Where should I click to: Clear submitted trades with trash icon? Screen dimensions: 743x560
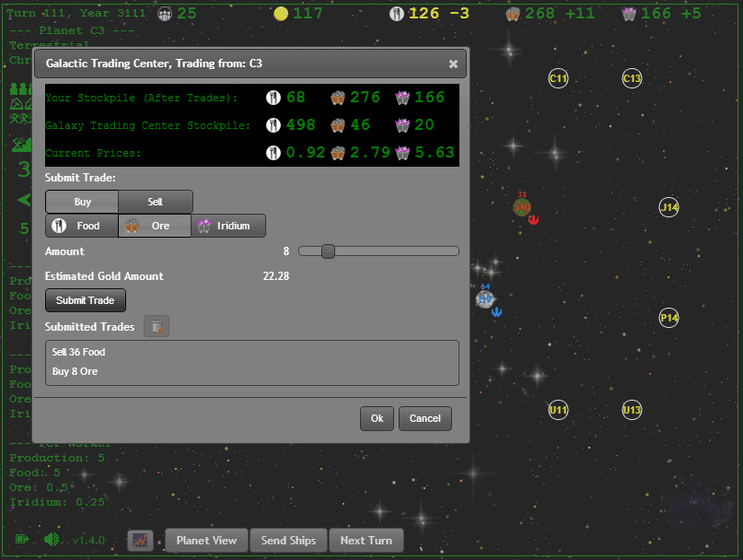157,326
